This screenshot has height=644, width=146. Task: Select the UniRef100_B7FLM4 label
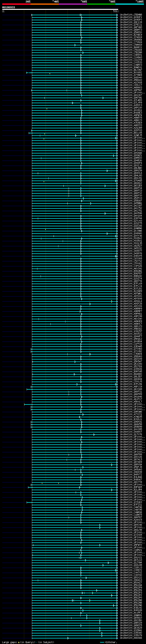point(131,384)
